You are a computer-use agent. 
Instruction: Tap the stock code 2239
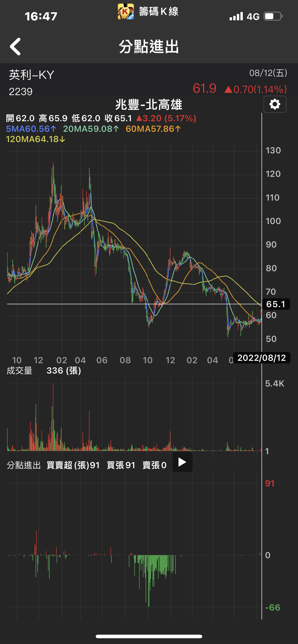click(21, 92)
